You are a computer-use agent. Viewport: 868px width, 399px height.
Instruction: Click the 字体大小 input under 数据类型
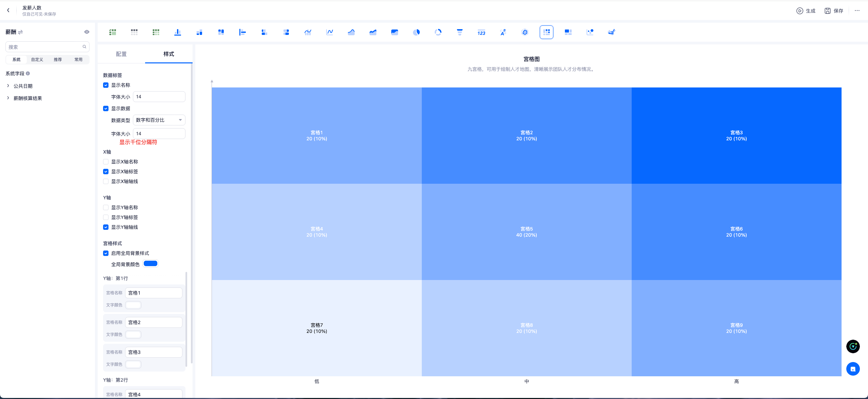click(159, 134)
